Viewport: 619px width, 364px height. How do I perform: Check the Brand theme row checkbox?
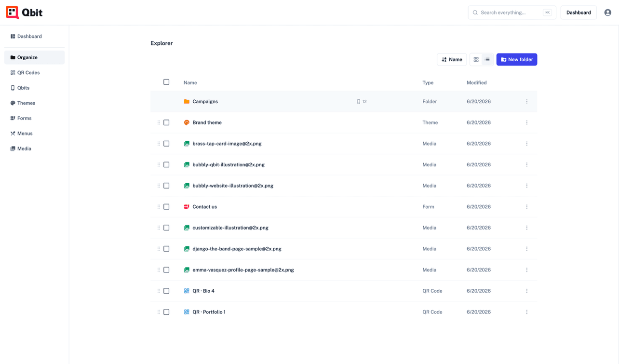(x=166, y=122)
